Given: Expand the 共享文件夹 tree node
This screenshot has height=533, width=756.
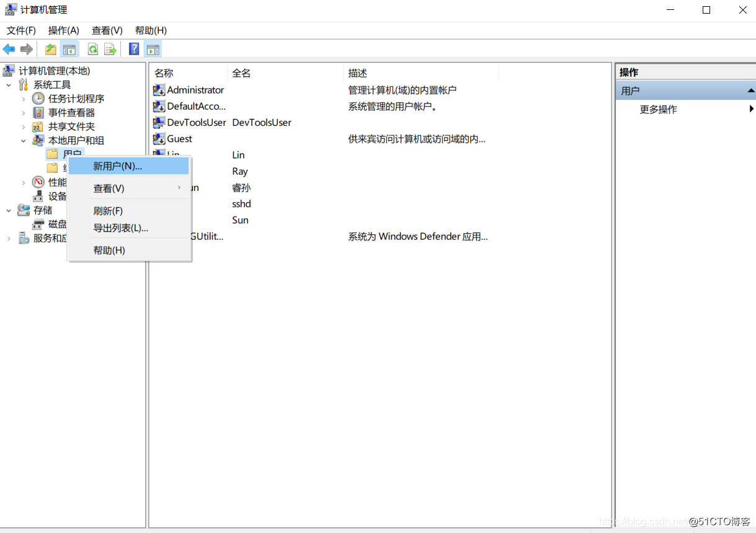Looking at the screenshot, I should click(x=24, y=126).
